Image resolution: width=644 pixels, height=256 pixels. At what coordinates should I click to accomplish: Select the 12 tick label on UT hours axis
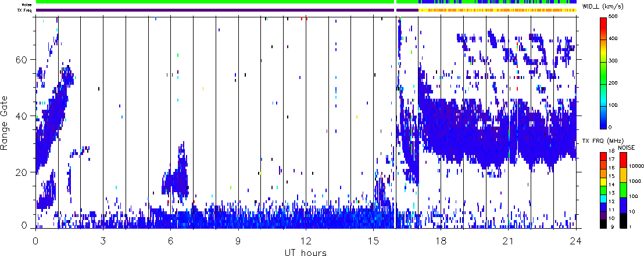coord(306,241)
